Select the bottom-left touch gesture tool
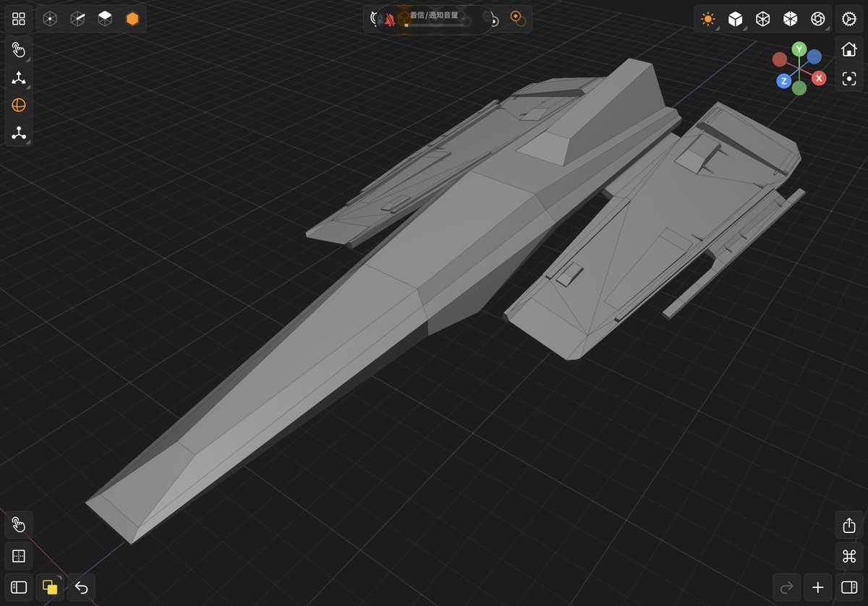 point(19,525)
